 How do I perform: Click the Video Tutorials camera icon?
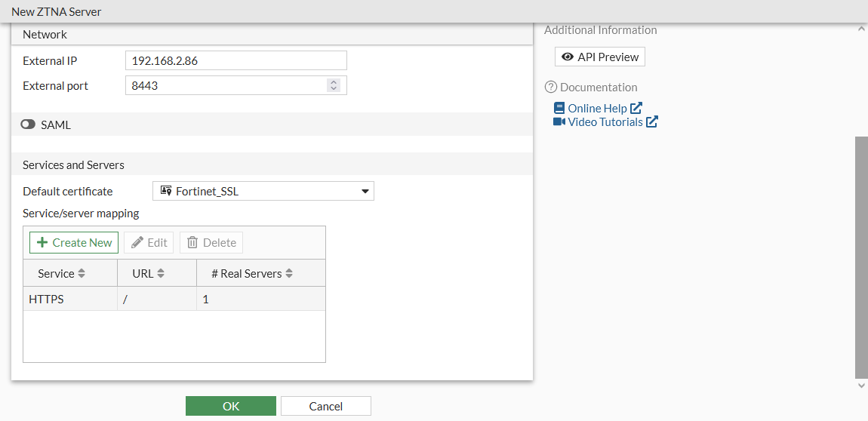(559, 122)
